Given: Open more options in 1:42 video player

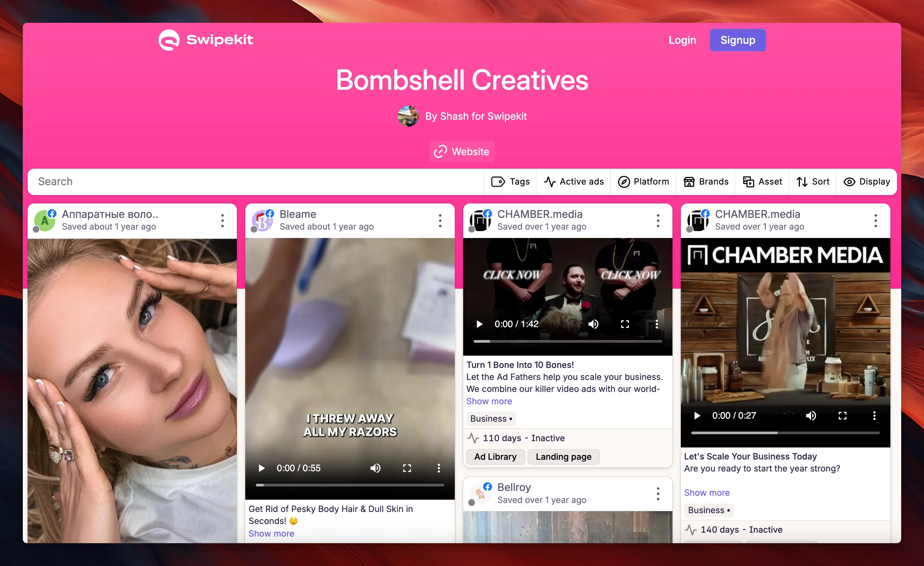Looking at the screenshot, I should (657, 324).
